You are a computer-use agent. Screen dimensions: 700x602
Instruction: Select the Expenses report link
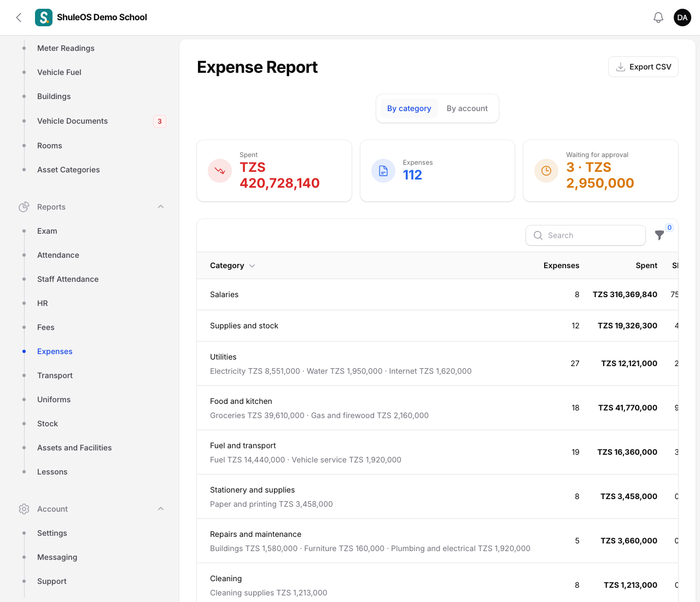[x=55, y=351]
